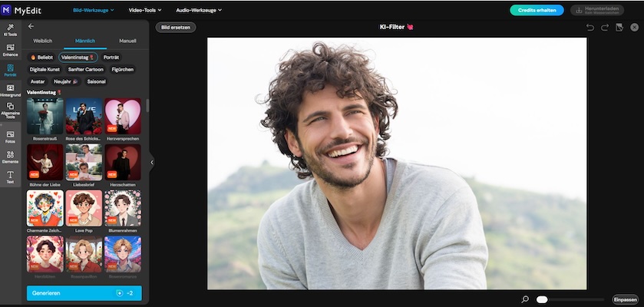Go back using the panel's left arrow
Image resolution: width=644 pixels, height=307 pixels.
31,26
